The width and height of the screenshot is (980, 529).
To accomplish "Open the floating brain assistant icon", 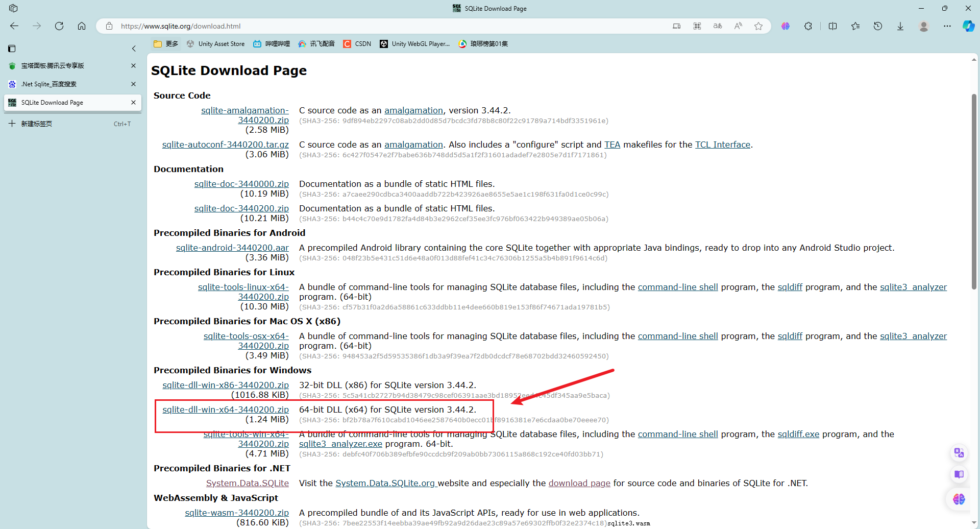I will click(x=959, y=499).
